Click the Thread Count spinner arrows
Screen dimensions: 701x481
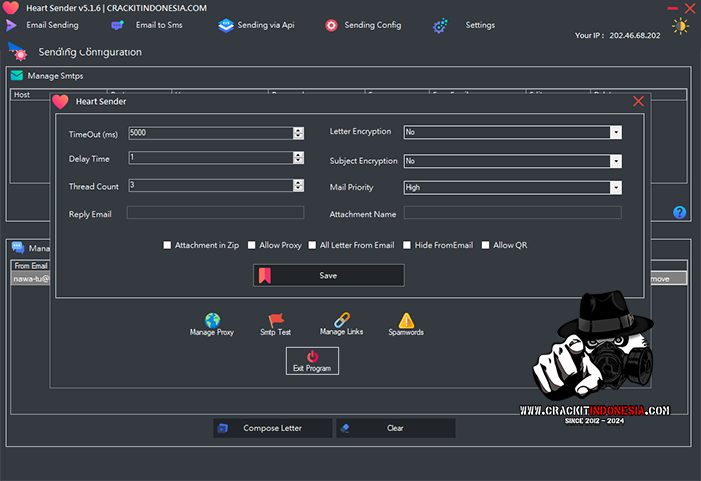298,185
